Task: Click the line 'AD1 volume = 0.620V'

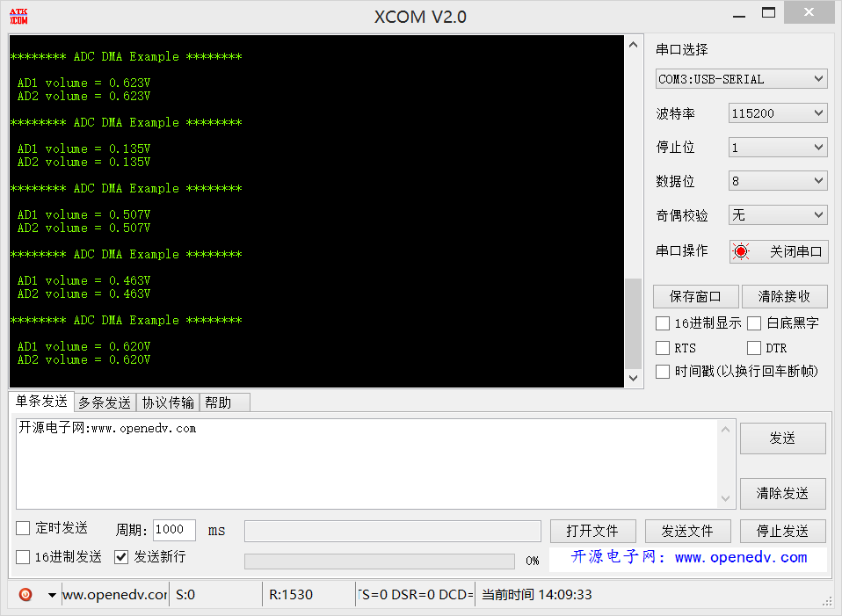Action: 83,346
